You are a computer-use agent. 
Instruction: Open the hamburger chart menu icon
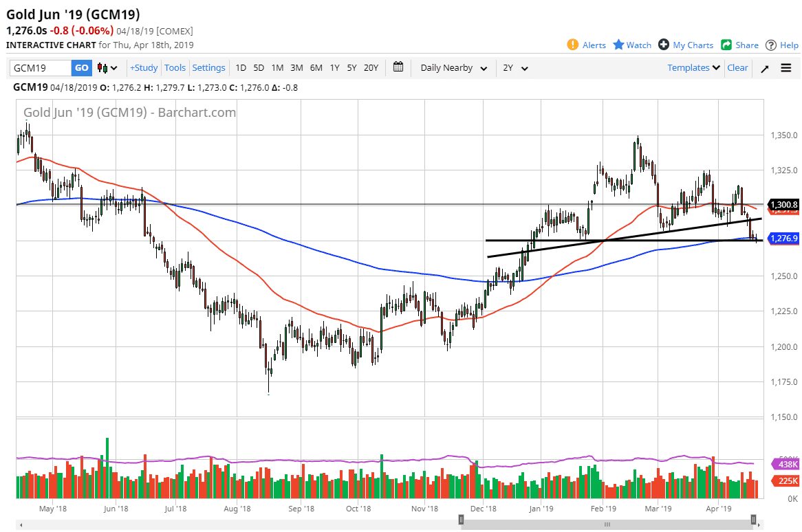click(785, 68)
